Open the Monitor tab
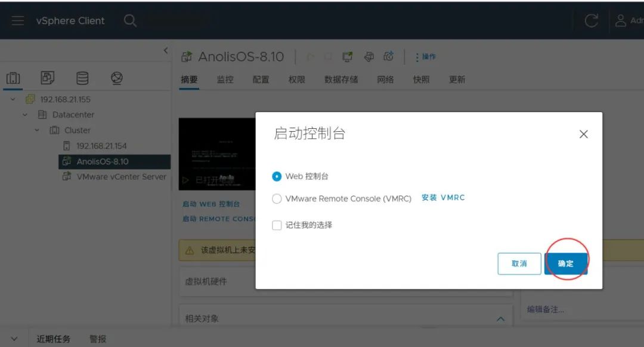Viewport: 644px width, 347px height. [225, 80]
